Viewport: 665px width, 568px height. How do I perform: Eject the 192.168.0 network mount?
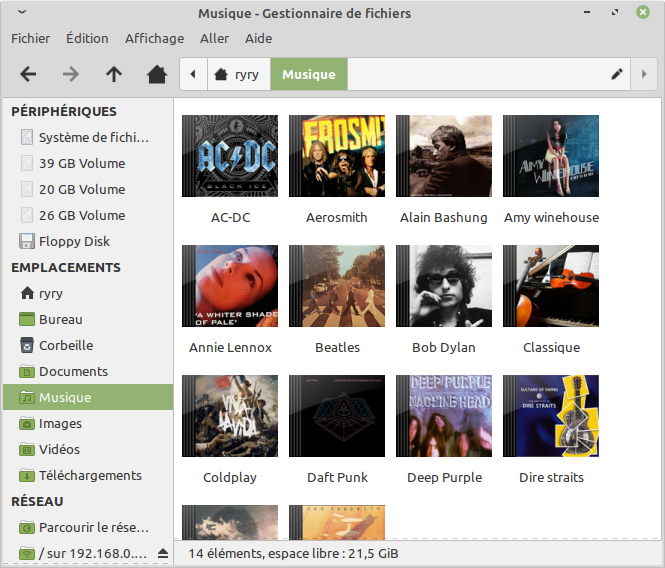163,553
